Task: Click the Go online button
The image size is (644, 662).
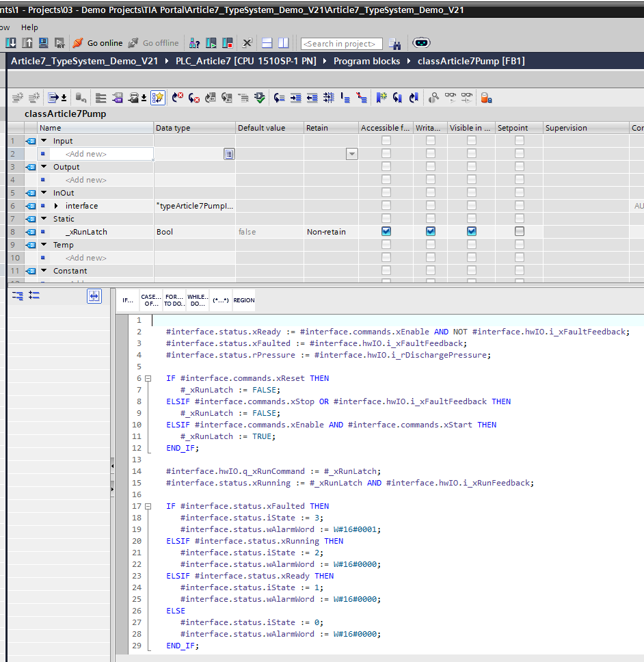Action: pos(98,43)
